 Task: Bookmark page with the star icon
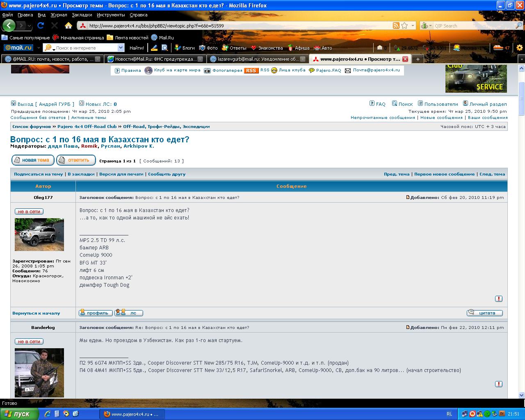coord(404,25)
